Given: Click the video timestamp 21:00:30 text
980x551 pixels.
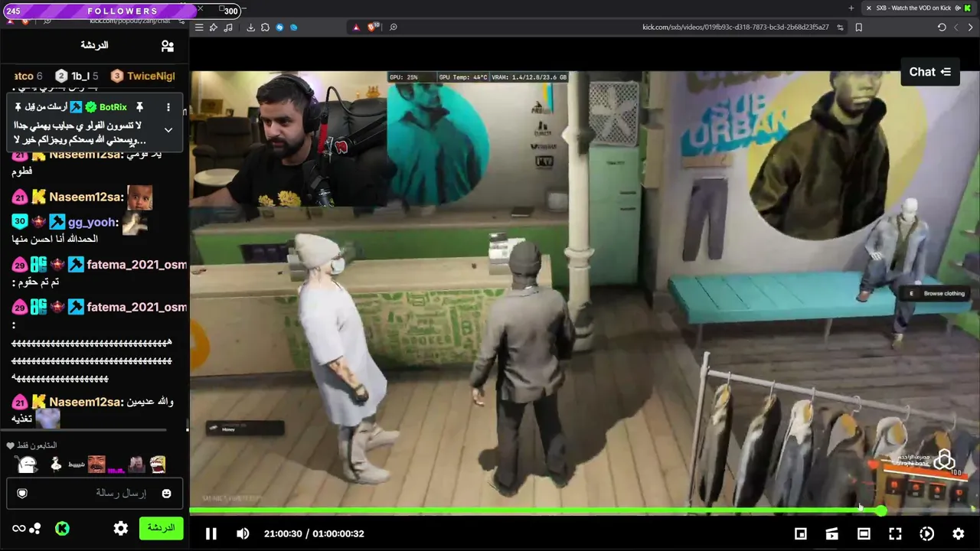Looking at the screenshot, I should [x=283, y=533].
